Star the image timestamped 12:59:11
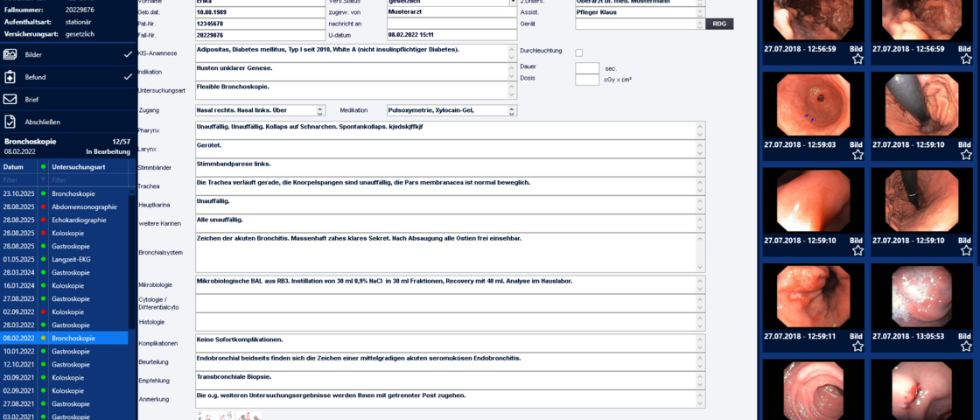Viewport: 980px width, 420px height. (857, 346)
